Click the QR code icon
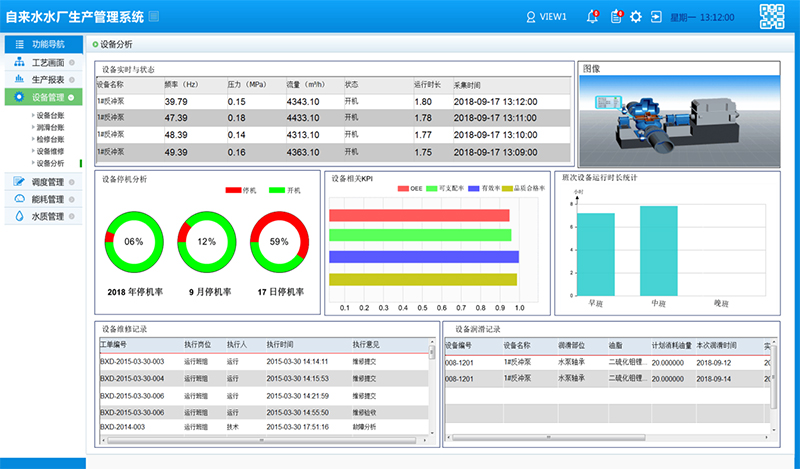The width and height of the screenshot is (800, 469). coord(773,17)
